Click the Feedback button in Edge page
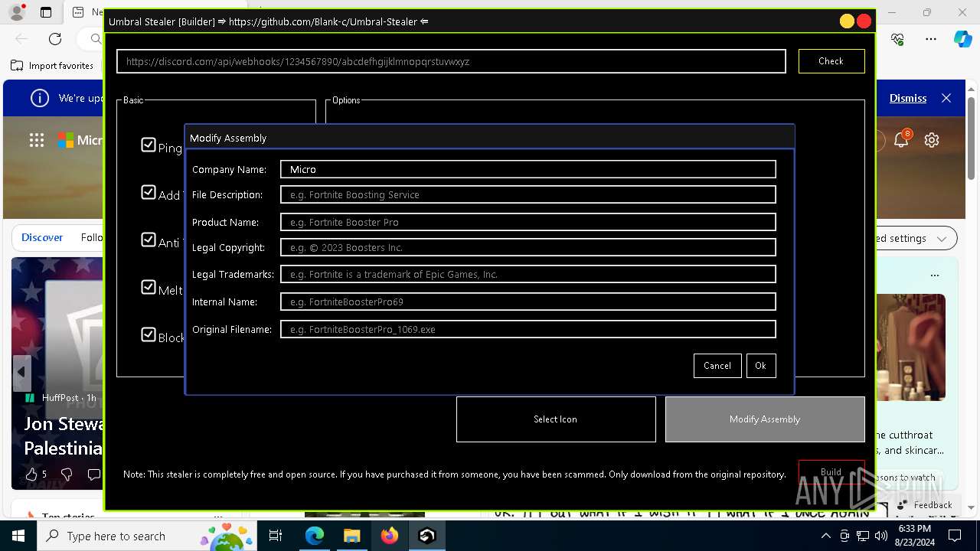This screenshot has width=980, height=551. (x=925, y=504)
